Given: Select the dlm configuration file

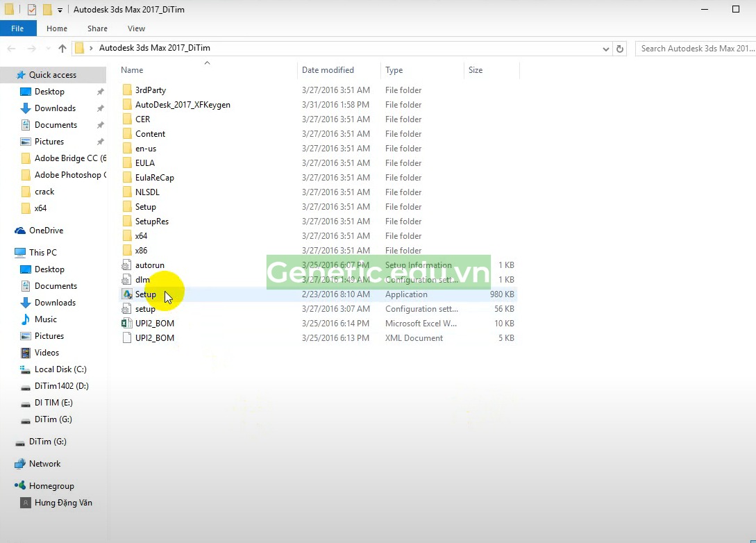Looking at the screenshot, I should (x=142, y=280).
